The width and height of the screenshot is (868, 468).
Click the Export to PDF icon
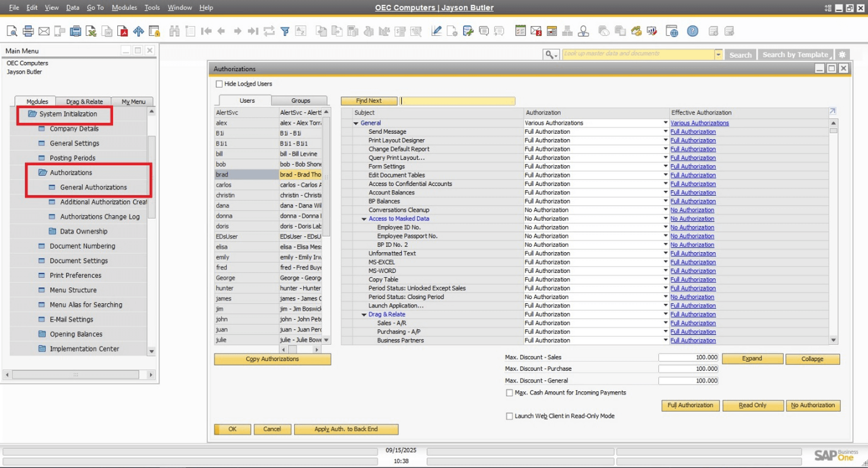(123, 31)
